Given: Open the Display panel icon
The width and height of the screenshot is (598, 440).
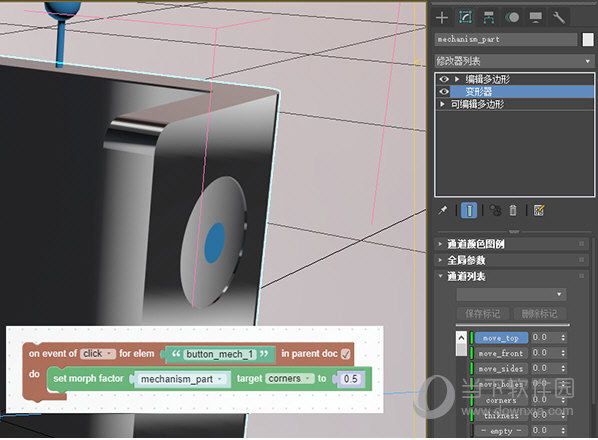Looking at the screenshot, I should pyautogui.click(x=535, y=17).
